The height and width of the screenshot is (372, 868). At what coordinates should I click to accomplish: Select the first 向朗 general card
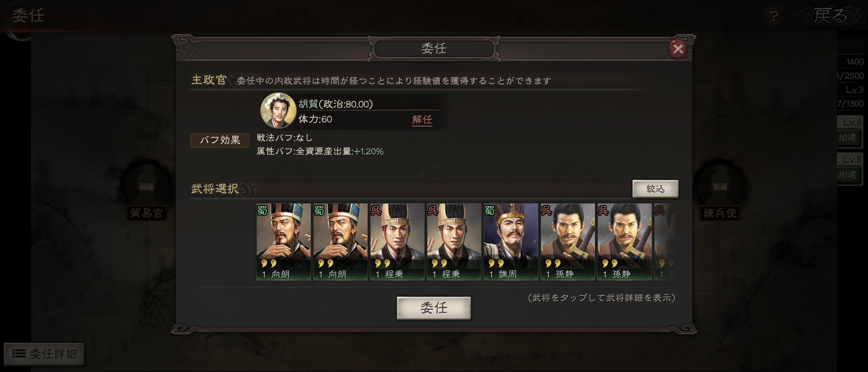[x=283, y=242]
